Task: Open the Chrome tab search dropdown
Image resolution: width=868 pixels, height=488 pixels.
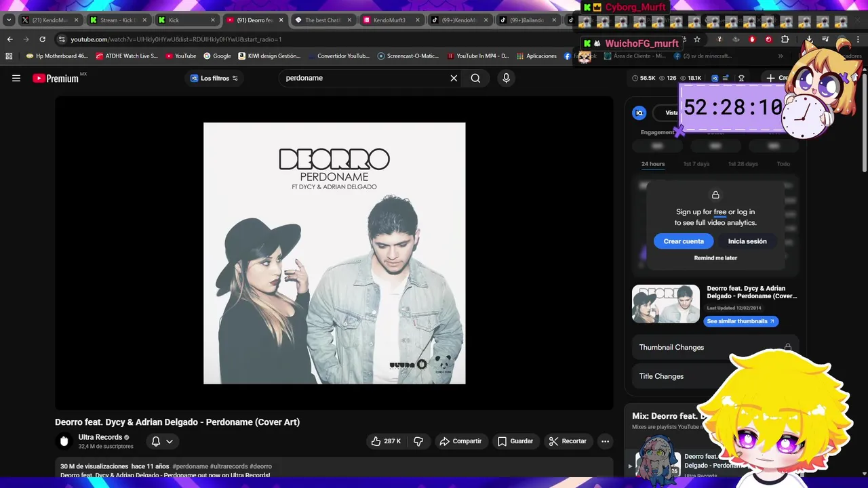Action: click(9, 20)
